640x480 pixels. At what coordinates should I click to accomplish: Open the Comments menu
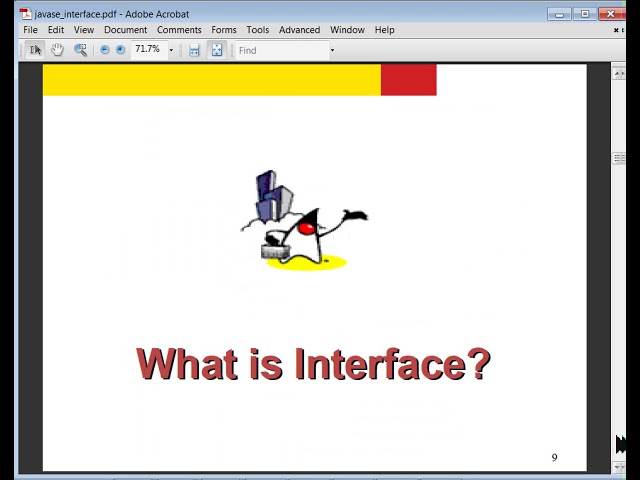(179, 30)
